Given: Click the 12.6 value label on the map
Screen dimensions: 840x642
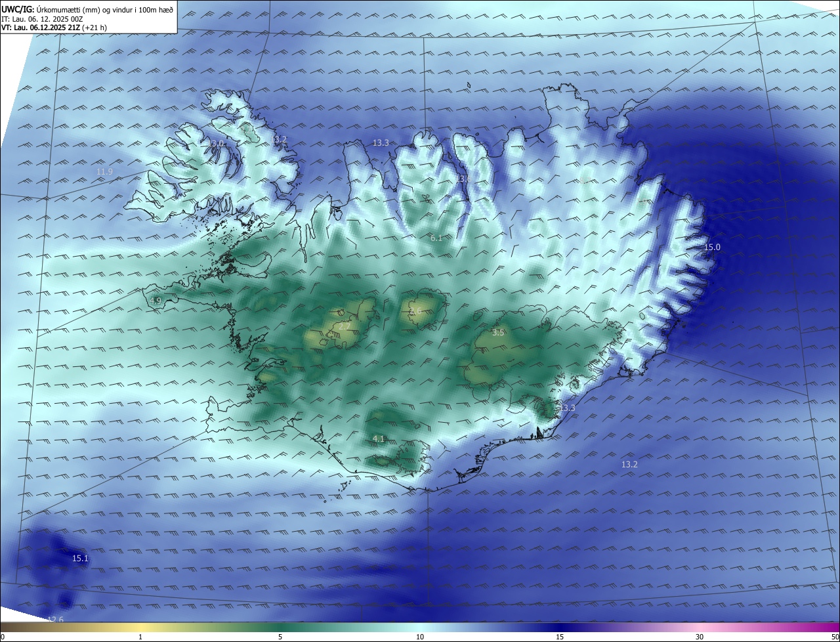Looking at the screenshot, I should click(x=56, y=619).
